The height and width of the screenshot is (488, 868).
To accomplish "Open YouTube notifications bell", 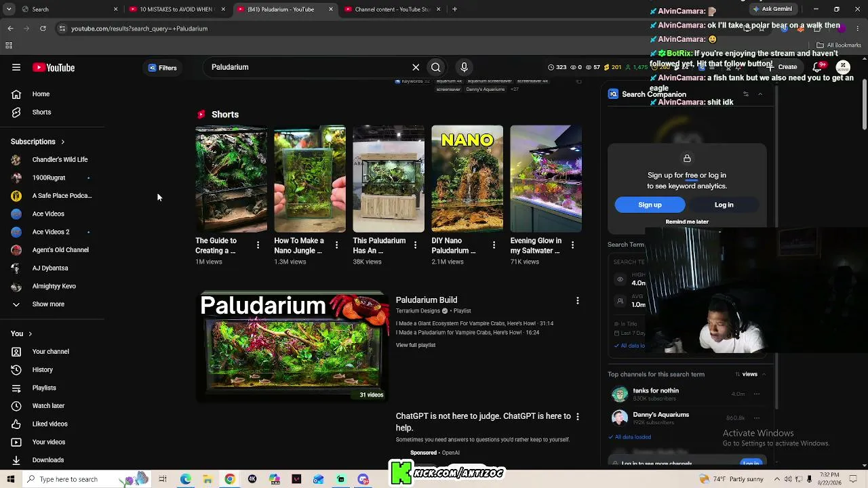I will (x=817, y=67).
